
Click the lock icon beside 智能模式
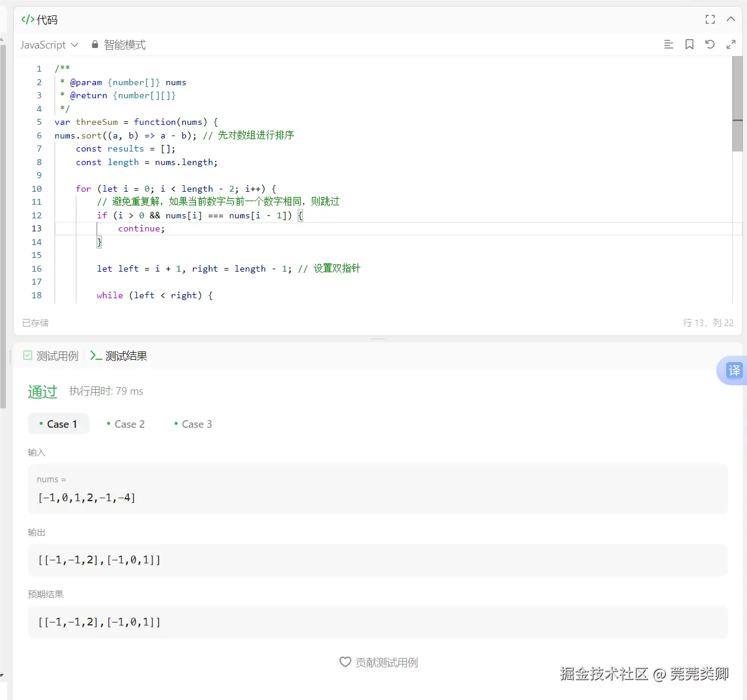(x=94, y=44)
